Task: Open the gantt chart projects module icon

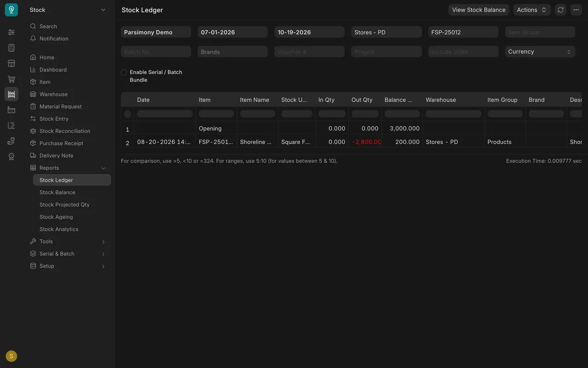Action: [x=11, y=125]
